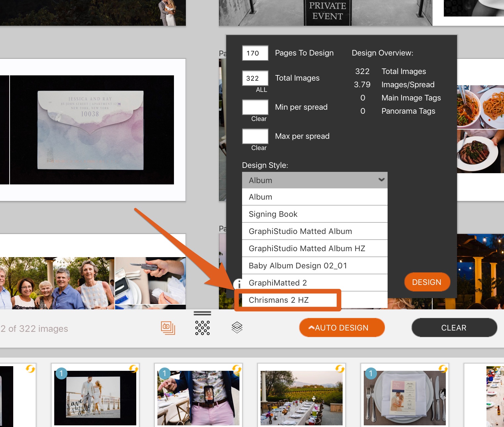Viewport: 504px width, 427px height.
Task: Choose Album from the style list
Action: pos(315,197)
